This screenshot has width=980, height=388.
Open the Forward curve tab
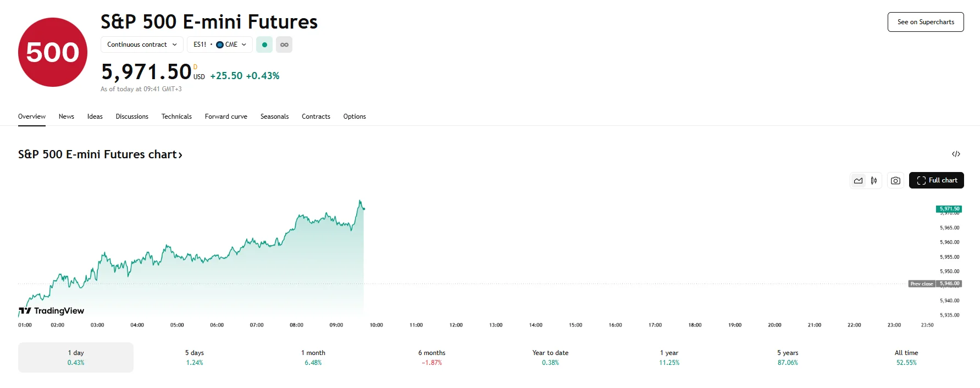(x=226, y=117)
